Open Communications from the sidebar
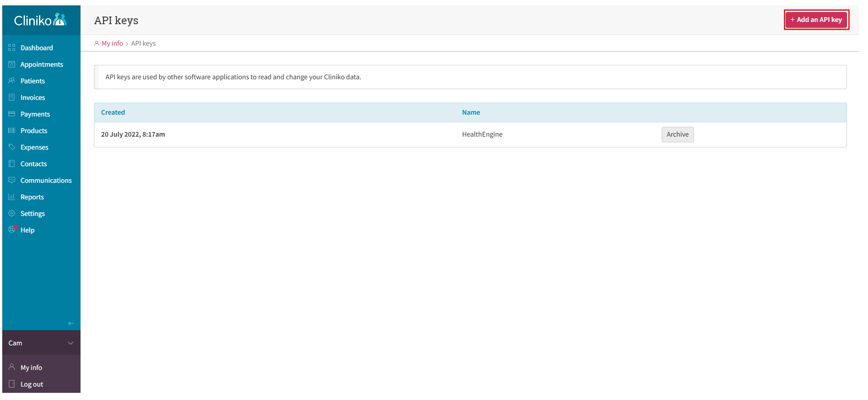Viewport: 868px width, 400px height. [x=46, y=181]
